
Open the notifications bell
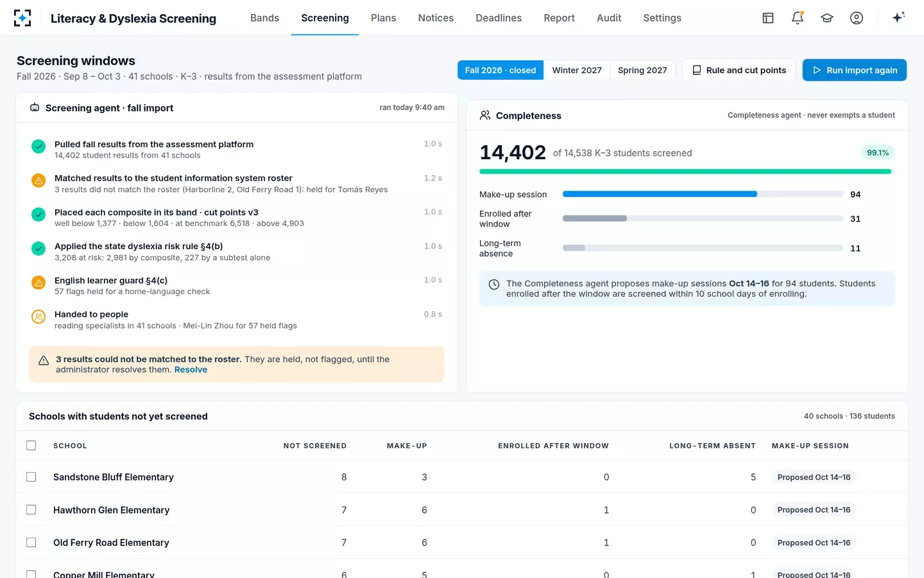coord(798,18)
